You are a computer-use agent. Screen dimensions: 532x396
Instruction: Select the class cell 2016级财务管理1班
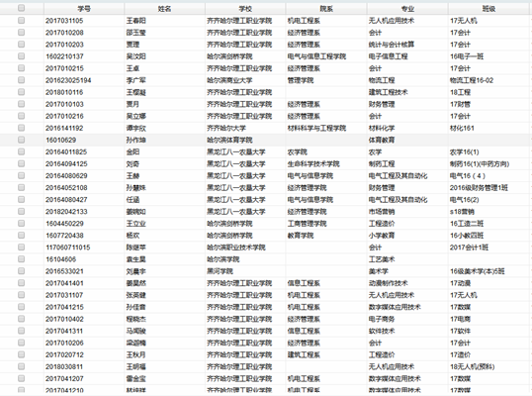click(x=479, y=187)
